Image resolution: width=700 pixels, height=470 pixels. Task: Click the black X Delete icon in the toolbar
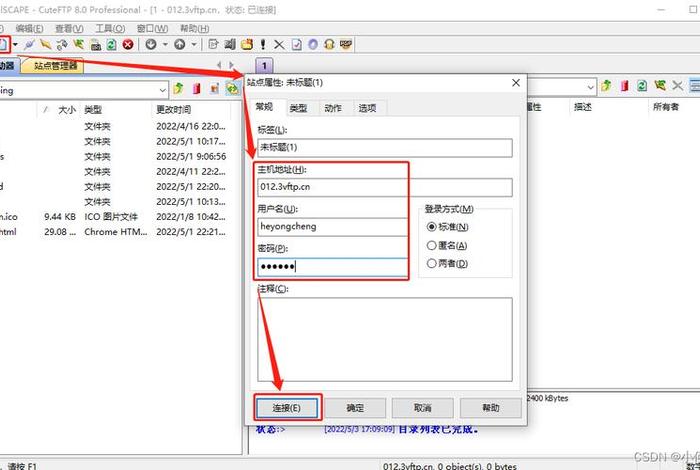[x=279, y=44]
